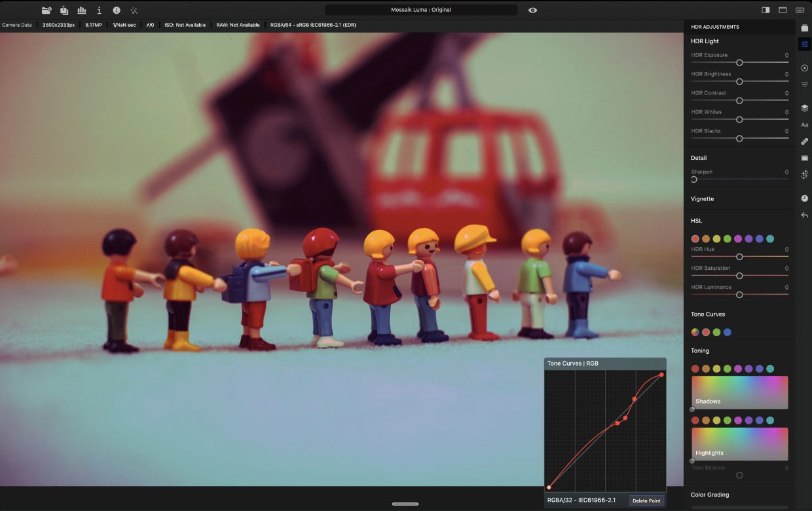Collapse the Tone Curves section header
Viewport: 812px width, 511px height.
click(x=708, y=314)
